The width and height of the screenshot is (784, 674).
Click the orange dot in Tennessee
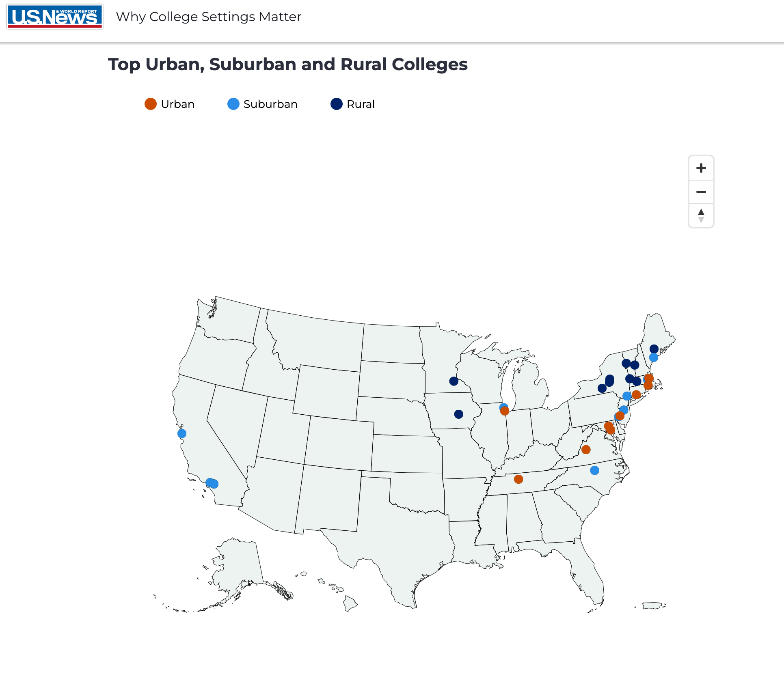coord(518,479)
